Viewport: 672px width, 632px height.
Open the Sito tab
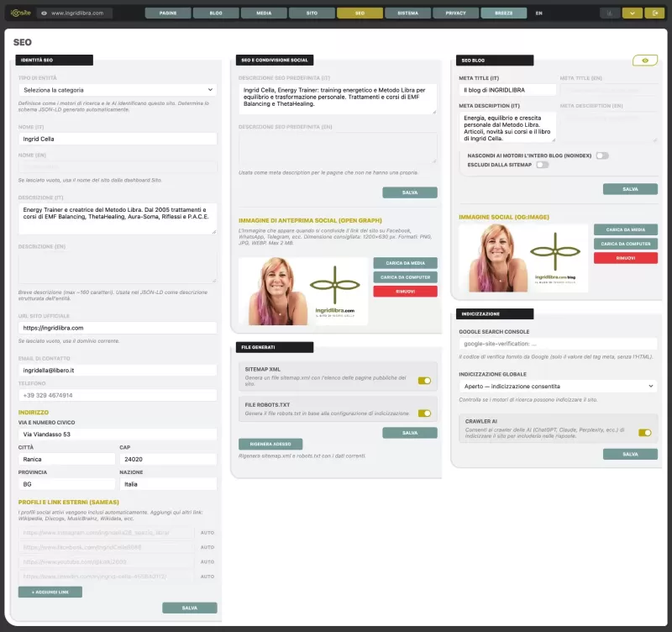(312, 13)
